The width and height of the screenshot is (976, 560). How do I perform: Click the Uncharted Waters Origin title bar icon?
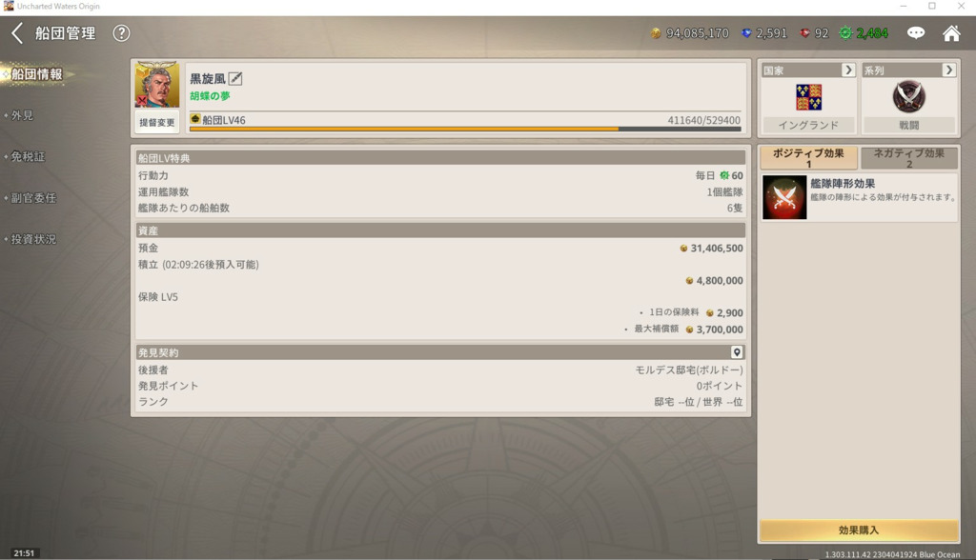click(x=8, y=7)
